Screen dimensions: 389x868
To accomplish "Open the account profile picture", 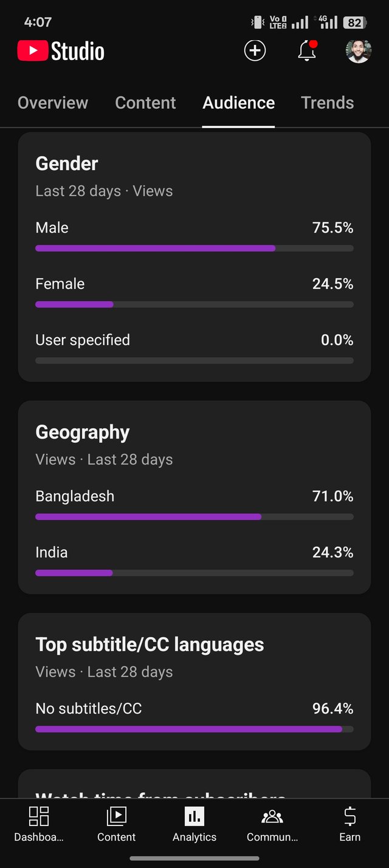I will pyautogui.click(x=358, y=51).
